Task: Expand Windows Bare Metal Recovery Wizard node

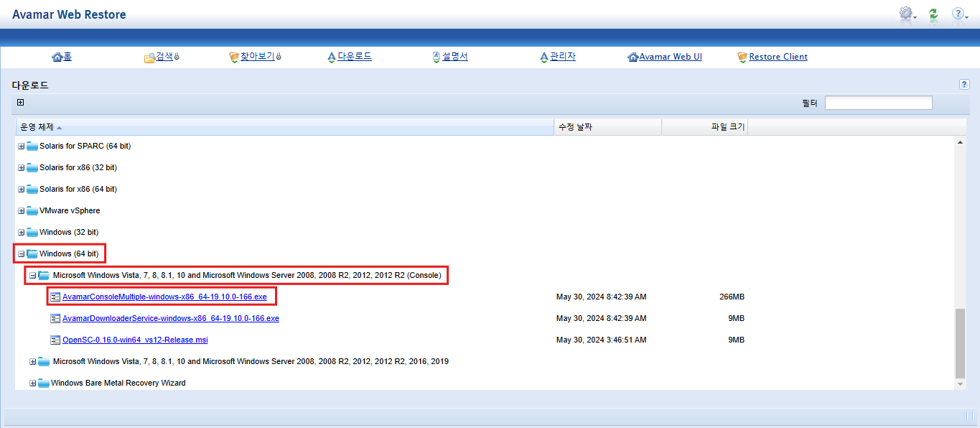Action: (x=33, y=383)
